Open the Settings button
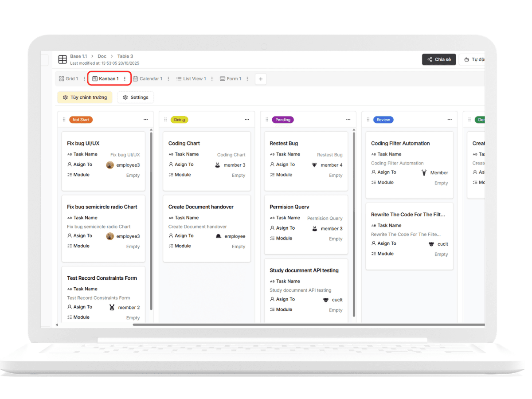532x399 pixels. click(135, 98)
